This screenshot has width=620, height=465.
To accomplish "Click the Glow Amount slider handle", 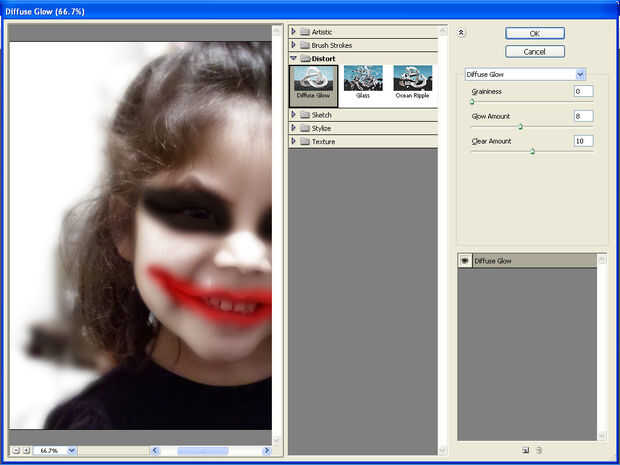I will tap(520, 127).
